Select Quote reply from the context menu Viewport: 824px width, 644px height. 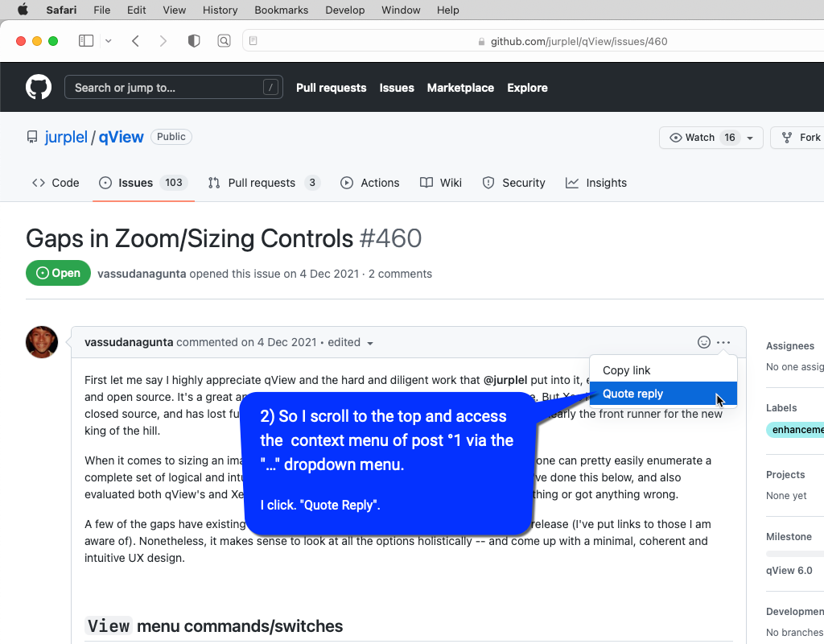point(632,394)
